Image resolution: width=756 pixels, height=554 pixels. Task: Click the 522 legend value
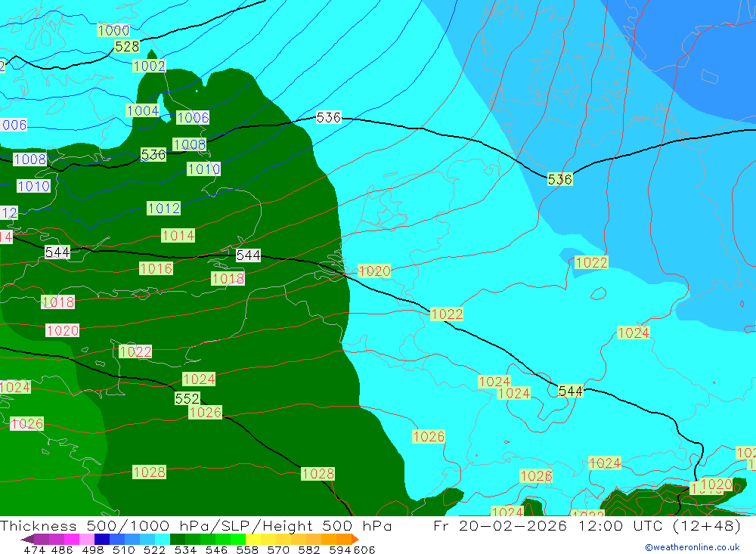point(154,550)
